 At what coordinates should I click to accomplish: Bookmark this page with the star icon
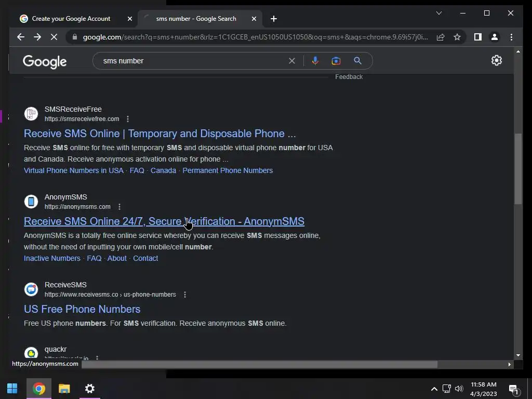coord(457,37)
